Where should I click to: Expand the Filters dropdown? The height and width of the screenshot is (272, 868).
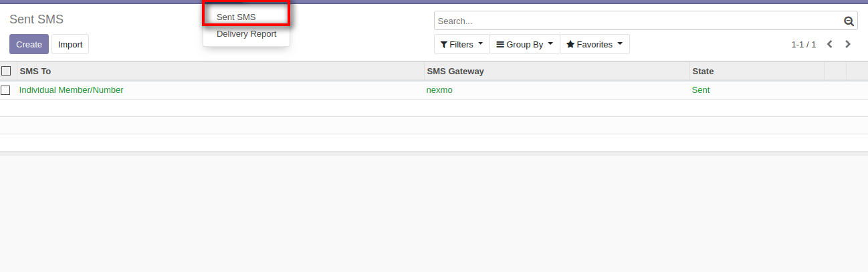click(x=462, y=45)
